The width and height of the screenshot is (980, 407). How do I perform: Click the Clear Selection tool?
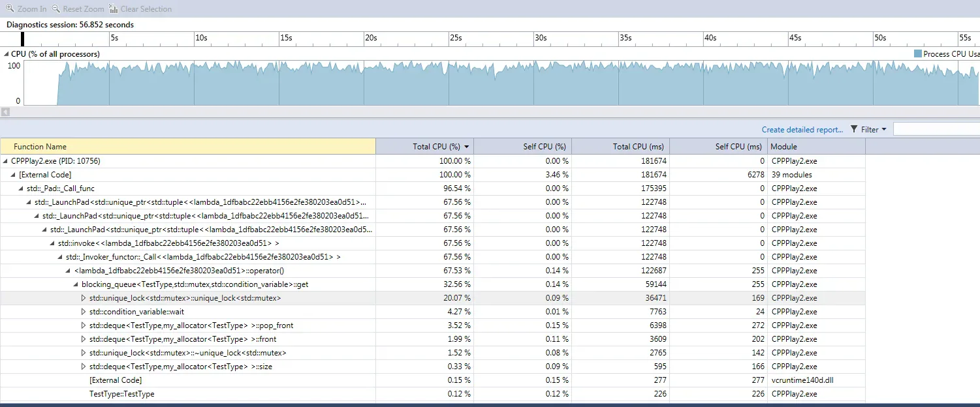140,9
